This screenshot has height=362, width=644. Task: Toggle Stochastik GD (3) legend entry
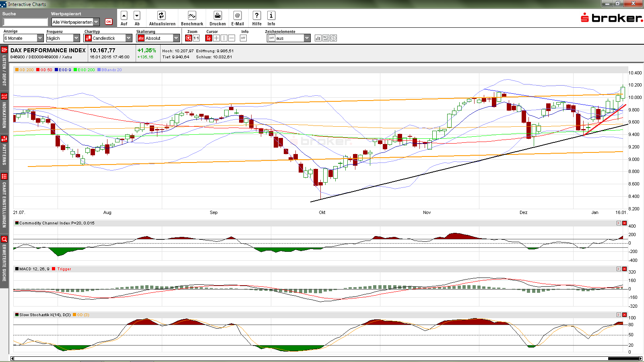tap(81, 315)
